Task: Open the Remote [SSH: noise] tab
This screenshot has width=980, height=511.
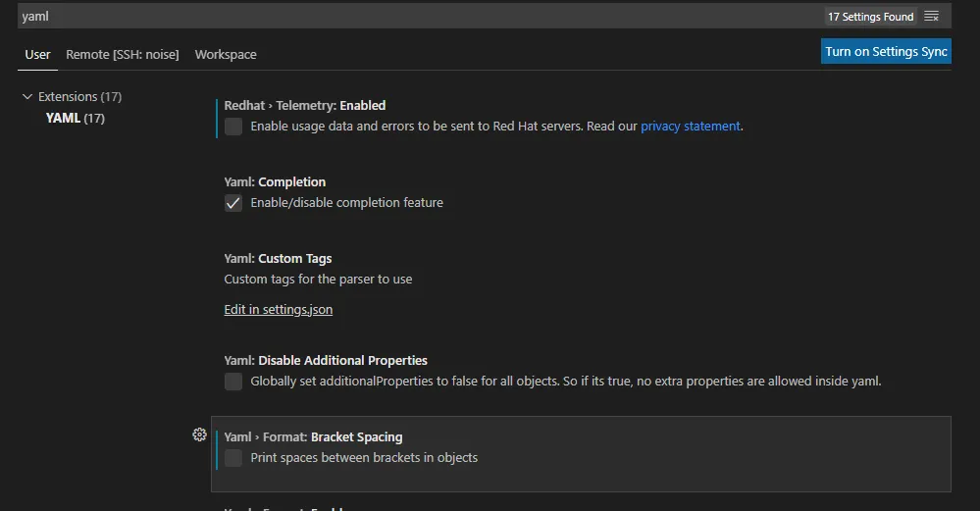Action: 123,55
